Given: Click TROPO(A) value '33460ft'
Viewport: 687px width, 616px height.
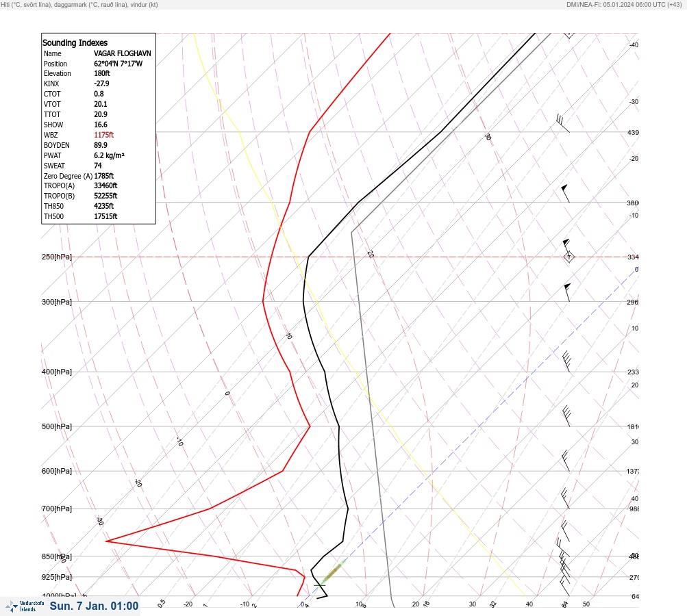Looking at the screenshot, I should click(x=105, y=185).
